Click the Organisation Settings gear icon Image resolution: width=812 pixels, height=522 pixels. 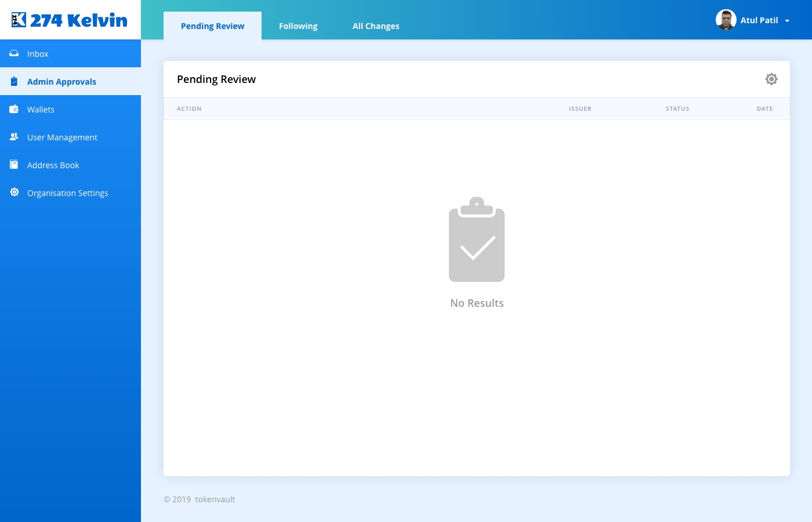point(14,193)
